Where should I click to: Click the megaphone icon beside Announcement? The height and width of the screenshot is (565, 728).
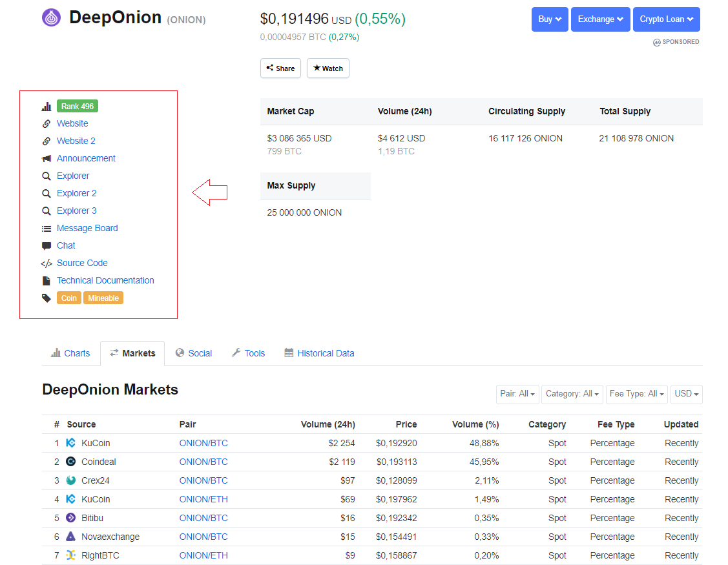click(x=47, y=159)
